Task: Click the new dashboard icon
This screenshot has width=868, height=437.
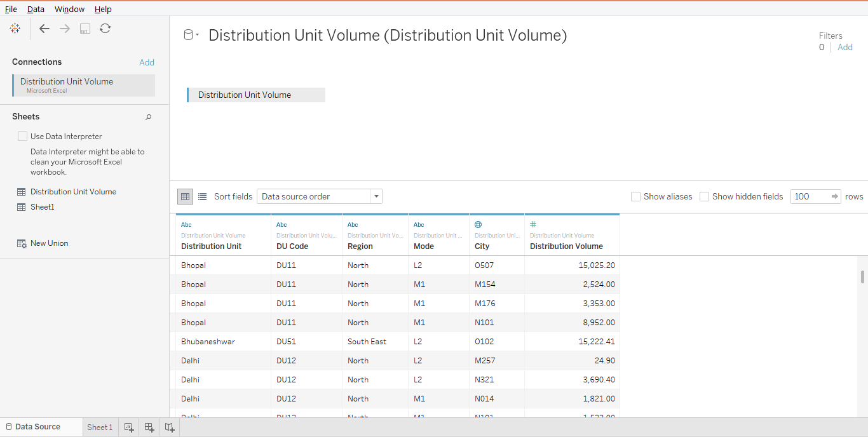Action: pos(149,427)
